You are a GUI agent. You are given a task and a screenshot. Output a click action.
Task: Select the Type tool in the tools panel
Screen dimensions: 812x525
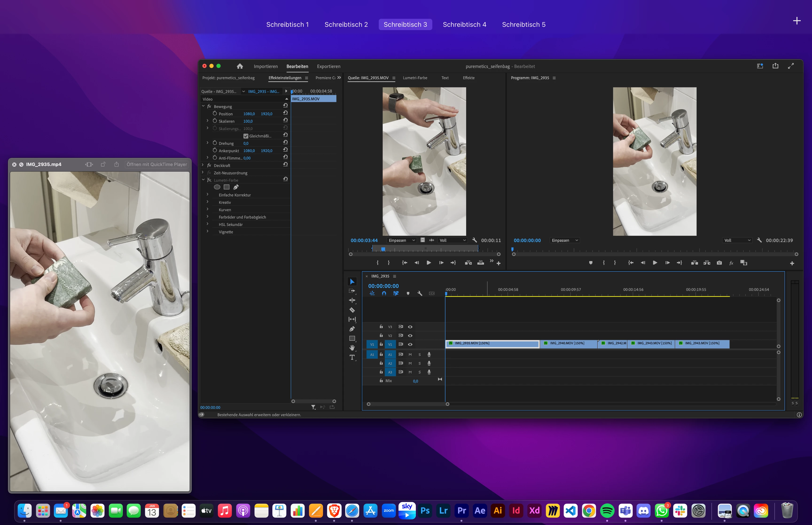point(352,357)
